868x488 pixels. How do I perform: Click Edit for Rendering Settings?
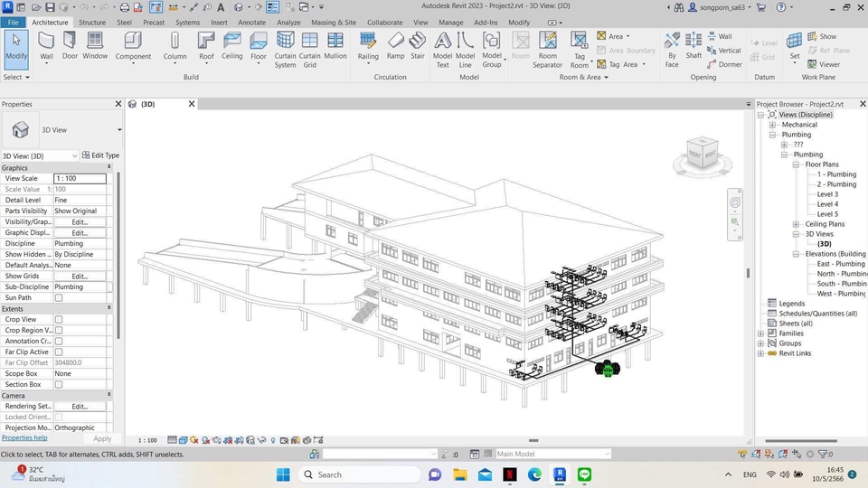coord(80,406)
